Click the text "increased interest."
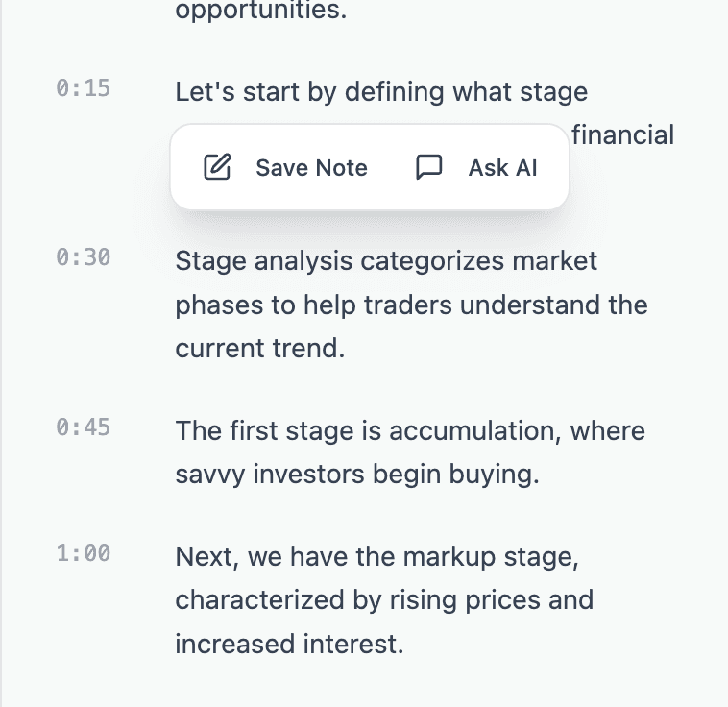Screen dimensions: 728x707 [289, 645]
